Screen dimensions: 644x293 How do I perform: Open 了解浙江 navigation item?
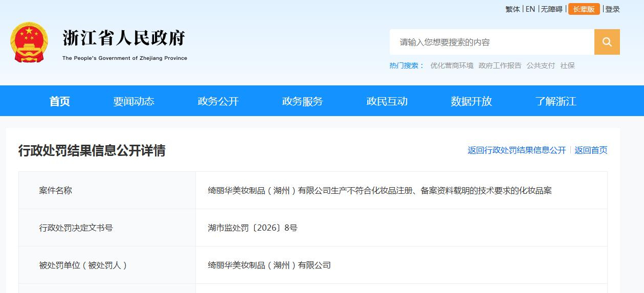click(x=556, y=101)
